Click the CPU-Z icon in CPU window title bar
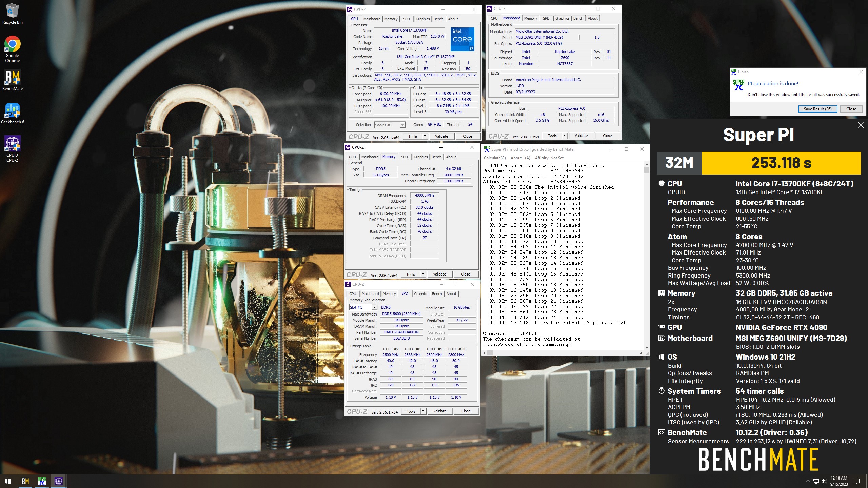The height and width of the screenshot is (488, 868). click(350, 9)
